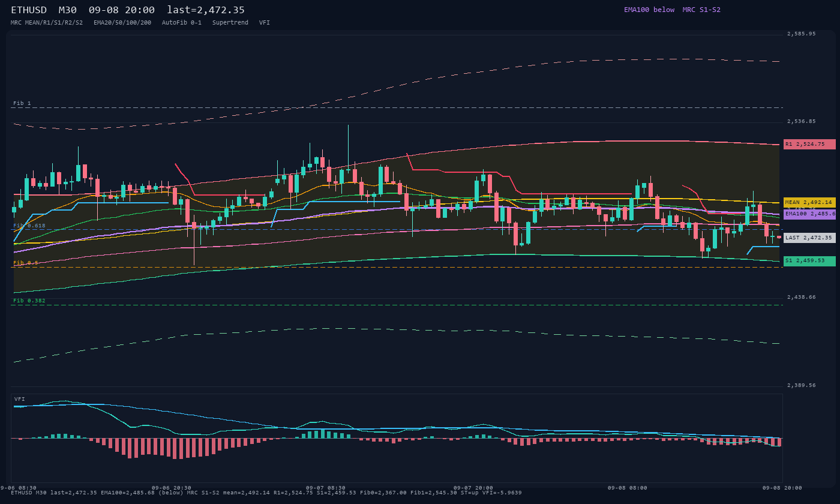Click the last=2,472.35 header value

coord(206,10)
